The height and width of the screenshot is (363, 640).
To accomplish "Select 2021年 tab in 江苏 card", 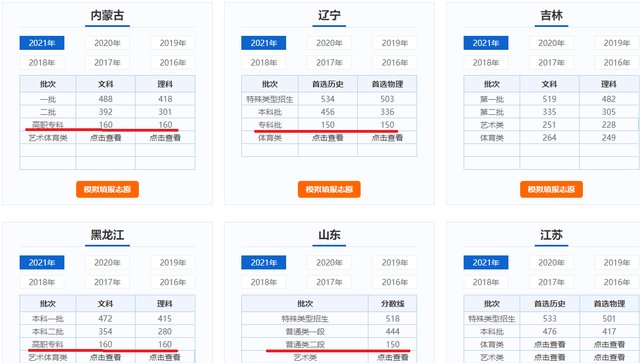I will click(x=486, y=263).
